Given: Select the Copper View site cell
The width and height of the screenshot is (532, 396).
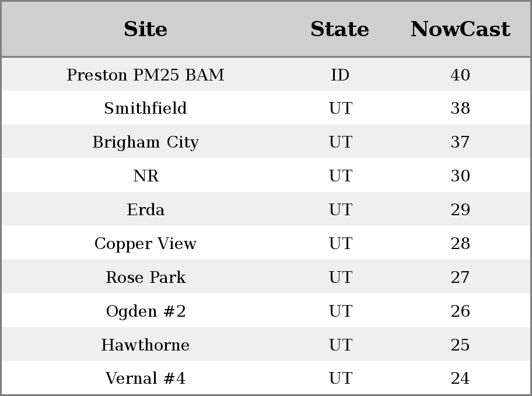Looking at the screenshot, I should [x=145, y=244].
